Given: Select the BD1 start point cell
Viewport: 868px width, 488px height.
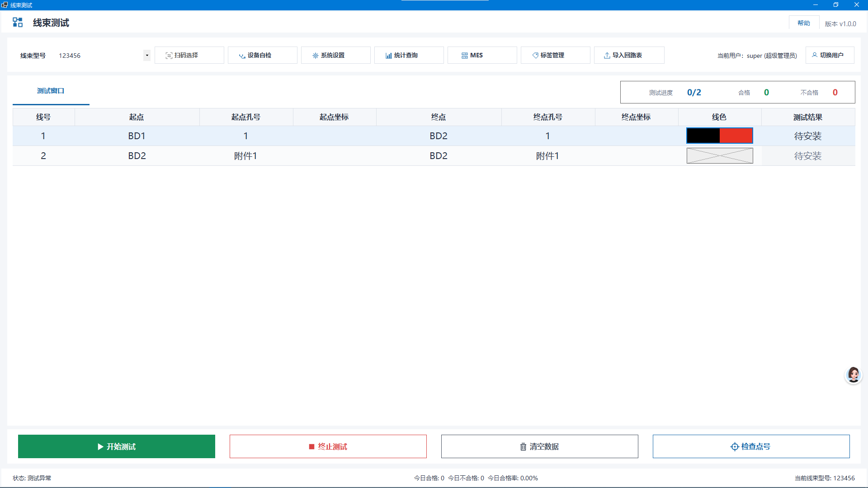Looking at the screenshot, I should [137, 136].
